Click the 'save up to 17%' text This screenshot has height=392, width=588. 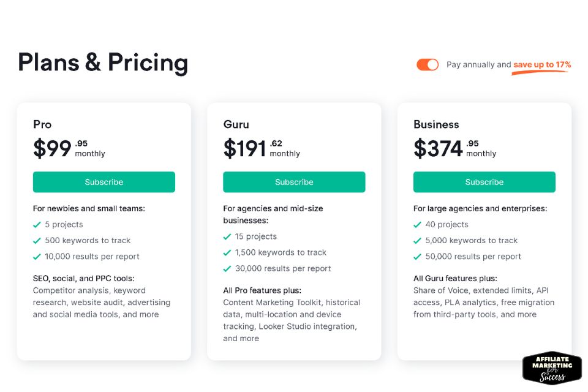coord(542,64)
